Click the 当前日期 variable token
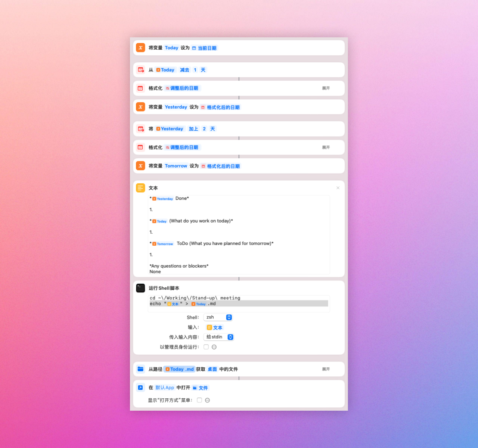The height and width of the screenshot is (448, 478). [x=204, y=48]
